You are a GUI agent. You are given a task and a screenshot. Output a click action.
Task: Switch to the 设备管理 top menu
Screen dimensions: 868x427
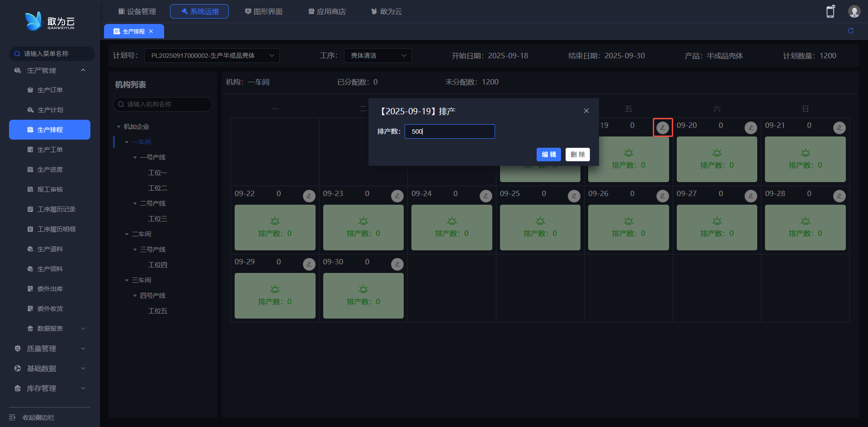coord(137,11)
